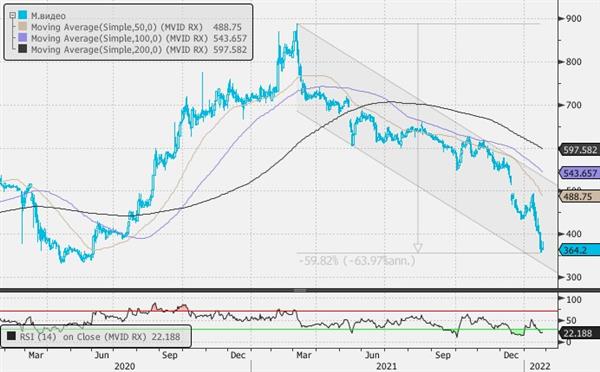Click the RSI 100 axis tick
This screenshot has height=372, width=600.
pos(573,300)
